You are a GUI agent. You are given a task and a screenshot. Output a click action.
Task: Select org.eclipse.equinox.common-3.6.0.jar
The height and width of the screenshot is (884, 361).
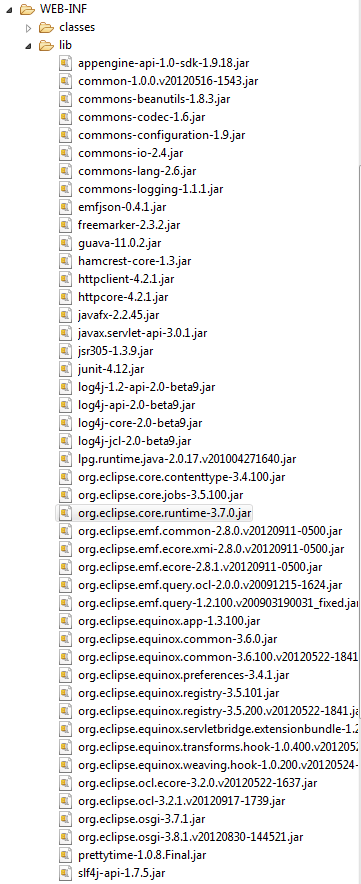click(x=178, y=639)
